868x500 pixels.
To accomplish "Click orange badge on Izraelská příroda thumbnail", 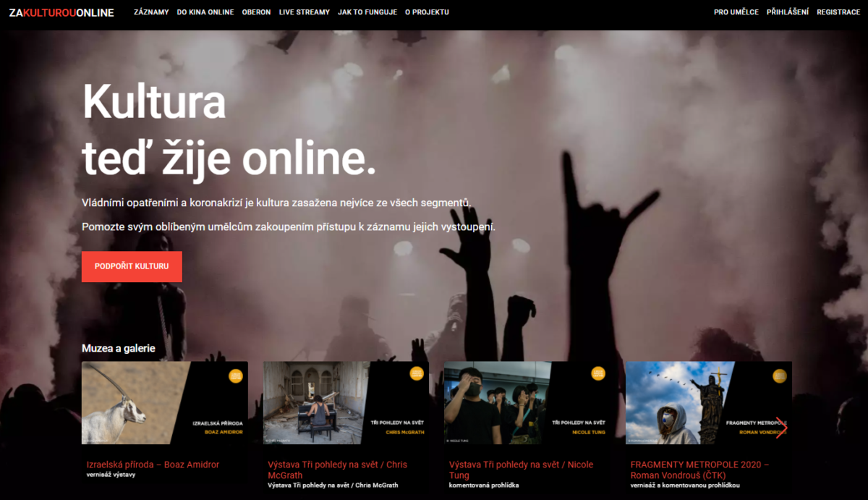I will [x=236, y=375].
